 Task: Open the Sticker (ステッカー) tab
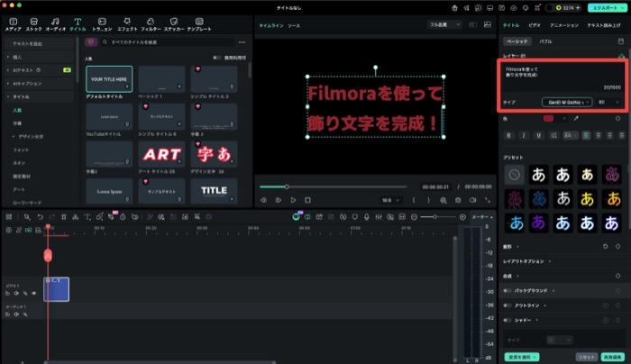174,24
